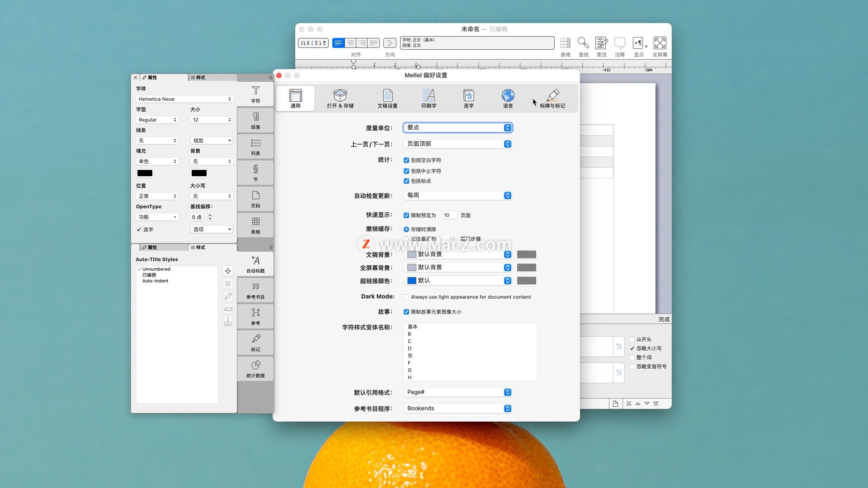Viewport: 868px width, 488px height.
Task: Toggle 包括中止字符 checkbox
Action: pos(406,171)
